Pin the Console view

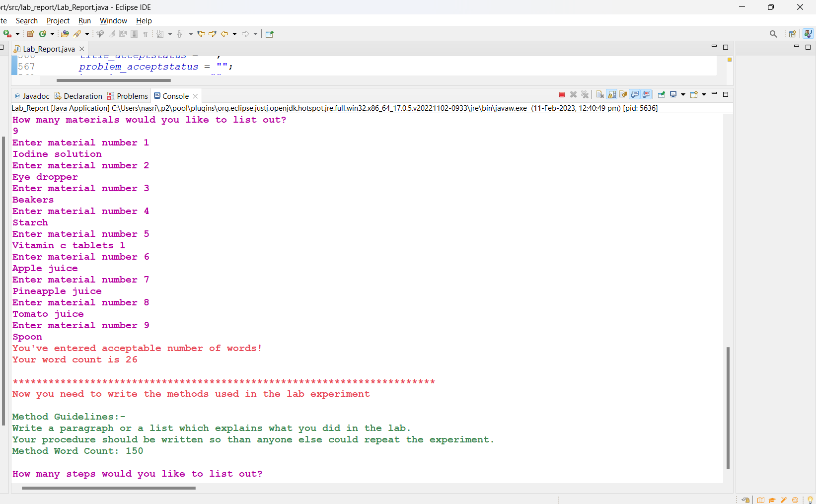(x=662, y=94)
